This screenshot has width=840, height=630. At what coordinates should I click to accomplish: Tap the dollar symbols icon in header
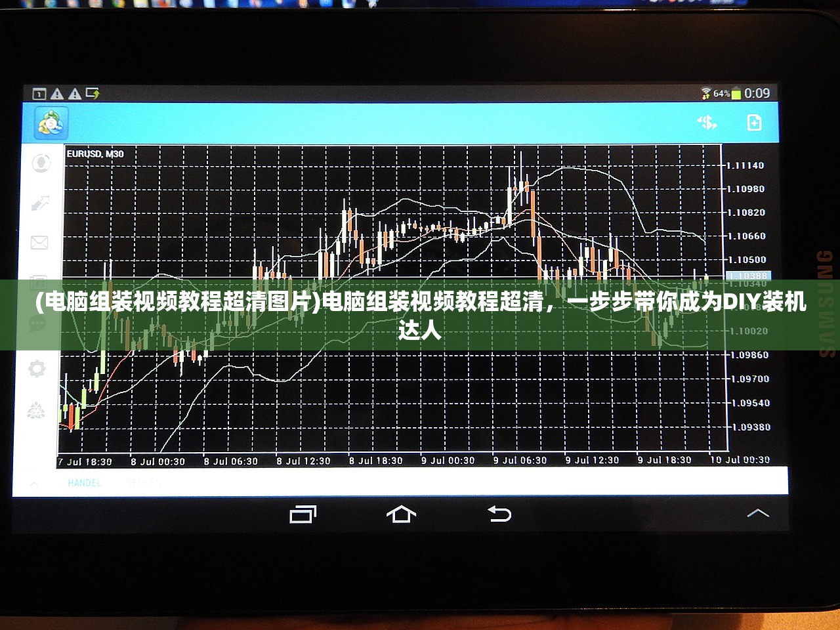[707, 123]
